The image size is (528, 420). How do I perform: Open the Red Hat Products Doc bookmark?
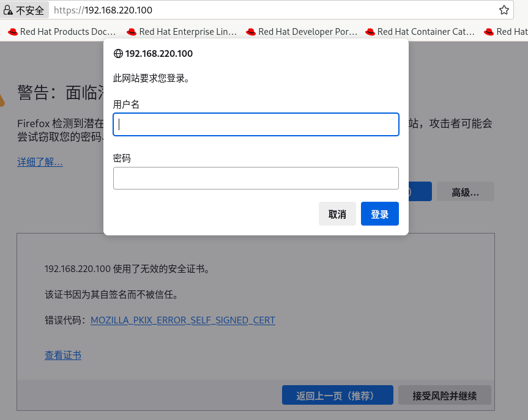pos(62,32)
